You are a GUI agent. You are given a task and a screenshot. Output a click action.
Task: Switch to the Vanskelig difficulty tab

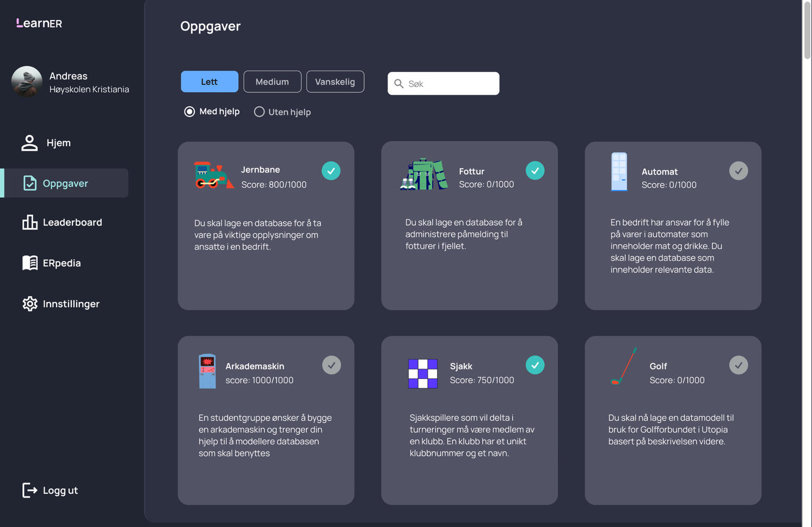pyautogui.click(x=335, y=82)
